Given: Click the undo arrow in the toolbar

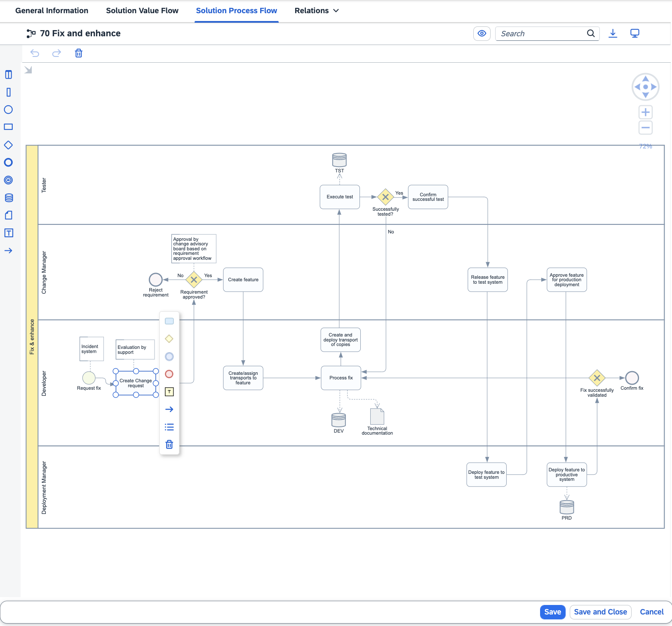Looking at the screenshot, I should click(x=35, y=53).
